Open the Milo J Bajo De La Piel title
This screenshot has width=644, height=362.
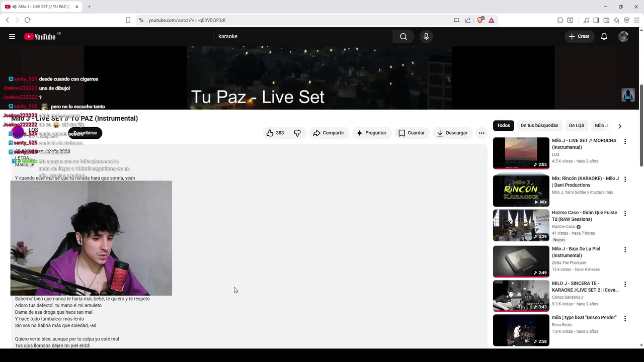coord(576,252)
